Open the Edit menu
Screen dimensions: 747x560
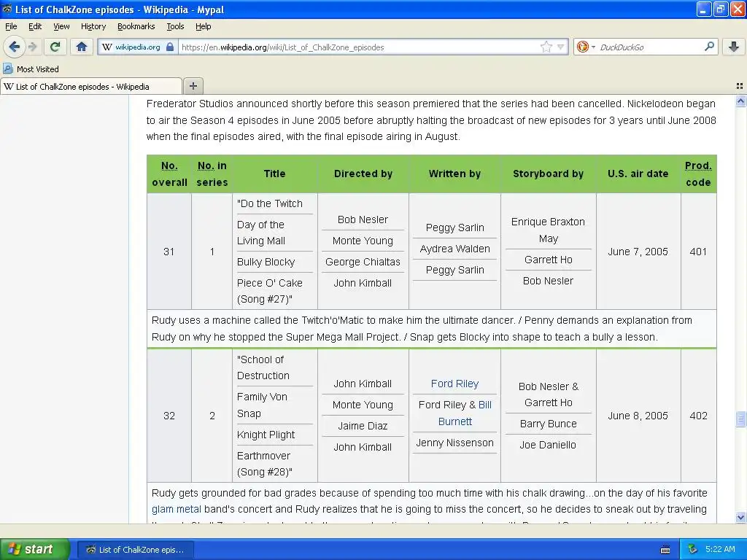point(35,26)
